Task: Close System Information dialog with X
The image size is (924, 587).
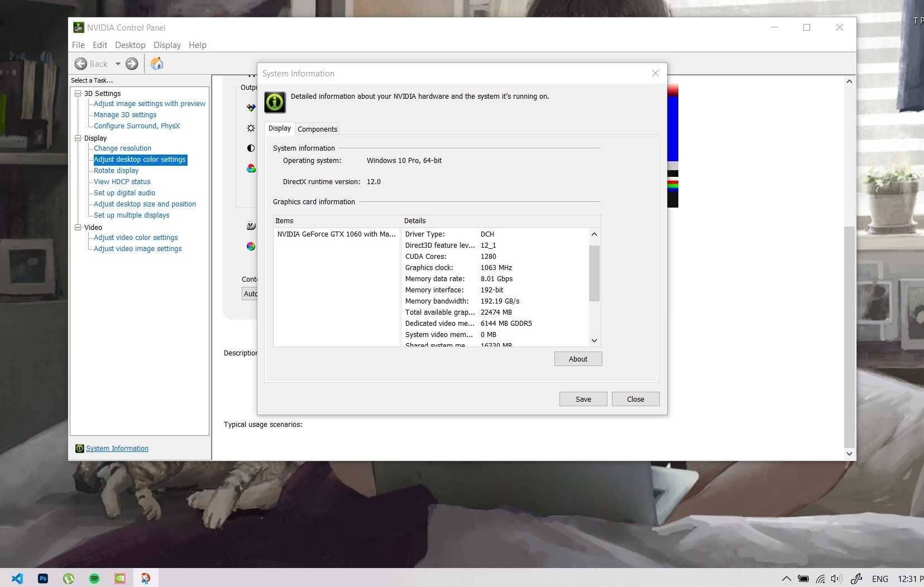Action: click(x=655, y=73)
